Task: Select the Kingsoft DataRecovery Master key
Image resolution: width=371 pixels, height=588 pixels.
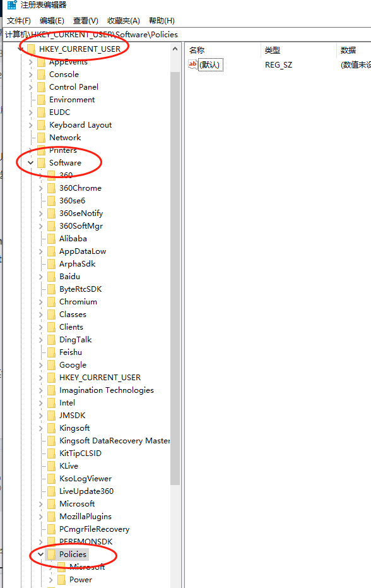Action: (114, 441)
